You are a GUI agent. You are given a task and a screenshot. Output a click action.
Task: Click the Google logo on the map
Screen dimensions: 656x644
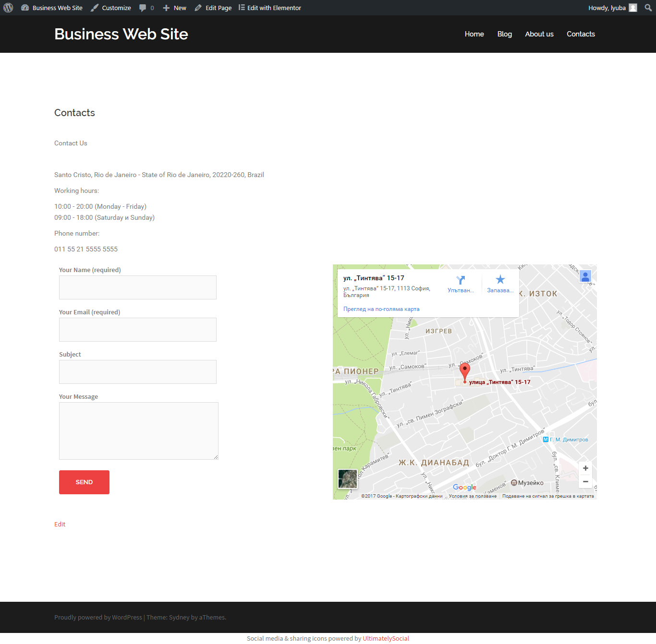464,487
